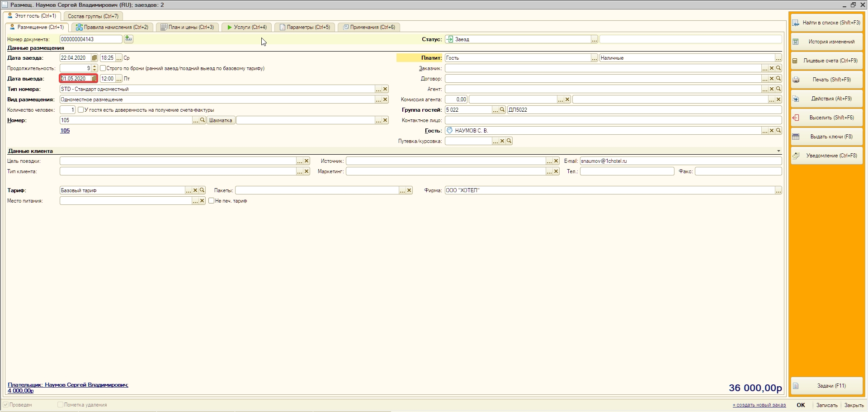The height and width of the screenshot is (412, 868).
Task: Click the Найти в списке button
Action: coord(826,23)
